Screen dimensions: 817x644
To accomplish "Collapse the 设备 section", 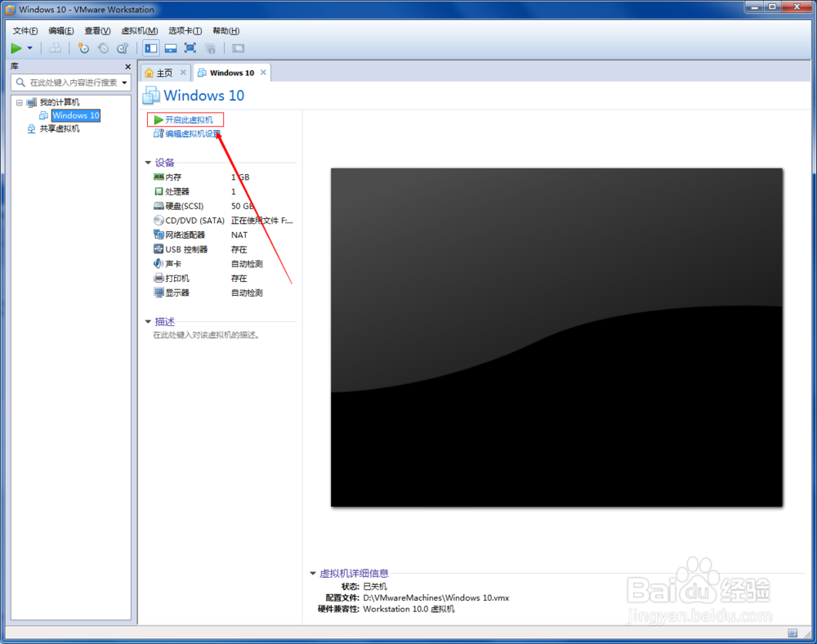I will (148, 163).
